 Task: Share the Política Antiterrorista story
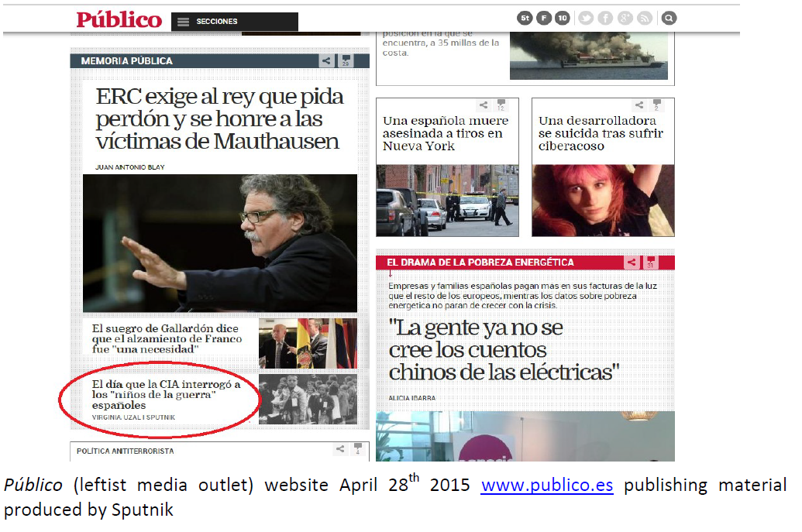340,449
